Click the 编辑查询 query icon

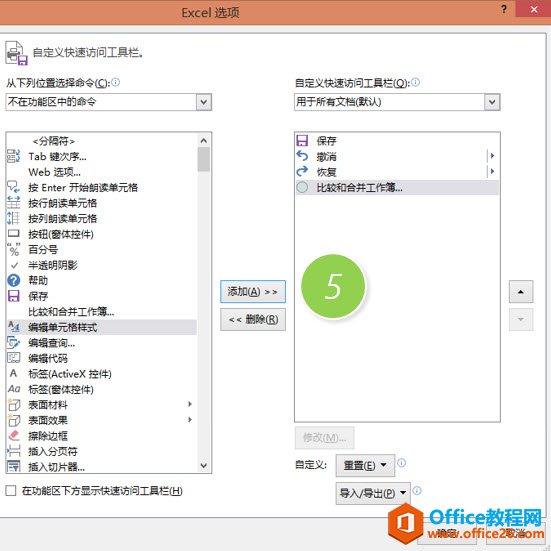click(14, 343)
